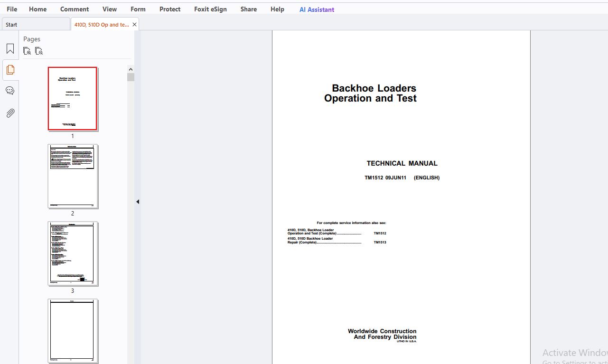Click the 'LITHO IN U.S.A.' text

[x=406, y=342]
